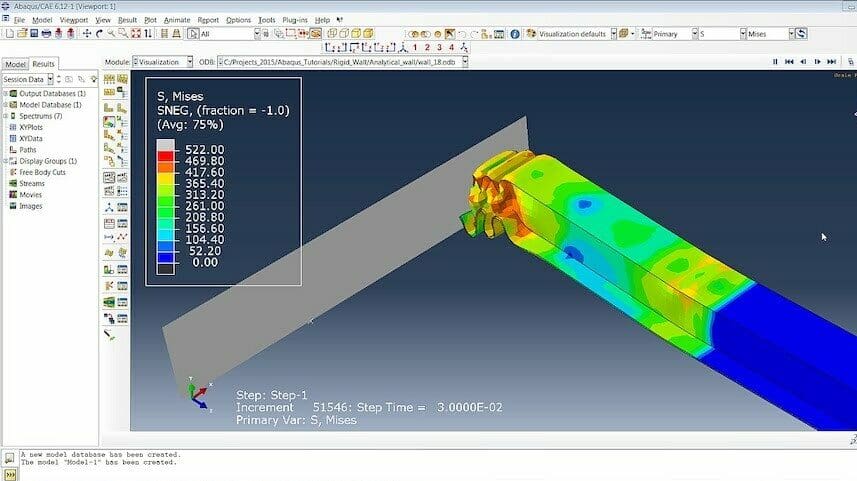Select the Rotate view tool
The height and width of the screenshot is (481, 857).
[101, 34]
